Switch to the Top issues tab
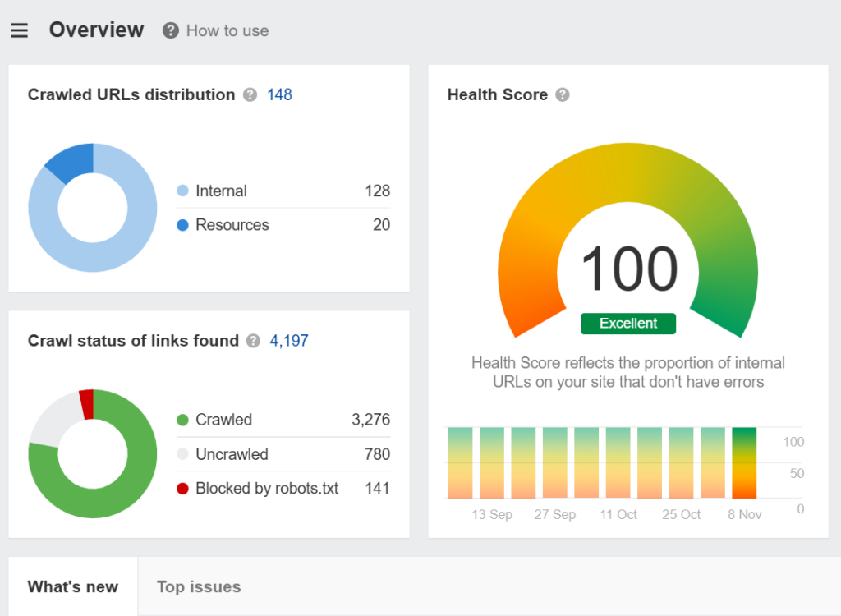Viewport: 841px width, 616px height. click(198, 586)
